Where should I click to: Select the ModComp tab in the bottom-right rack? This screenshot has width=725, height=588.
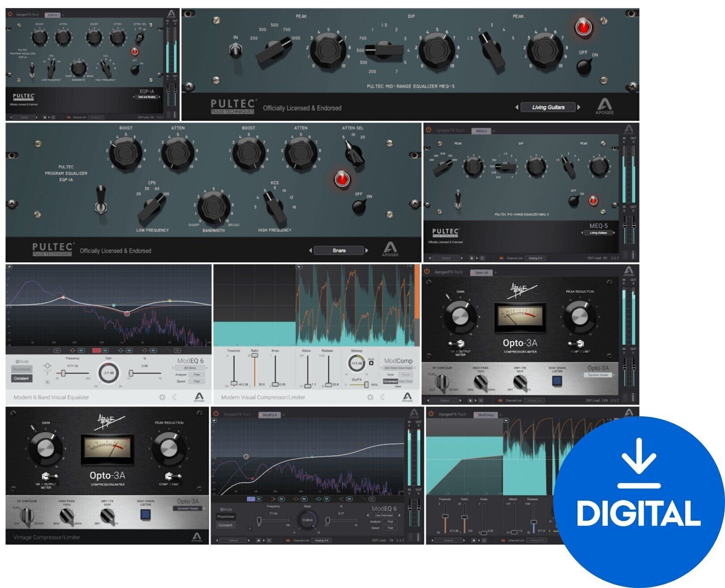pyautogui.click(x=486, y=415)
